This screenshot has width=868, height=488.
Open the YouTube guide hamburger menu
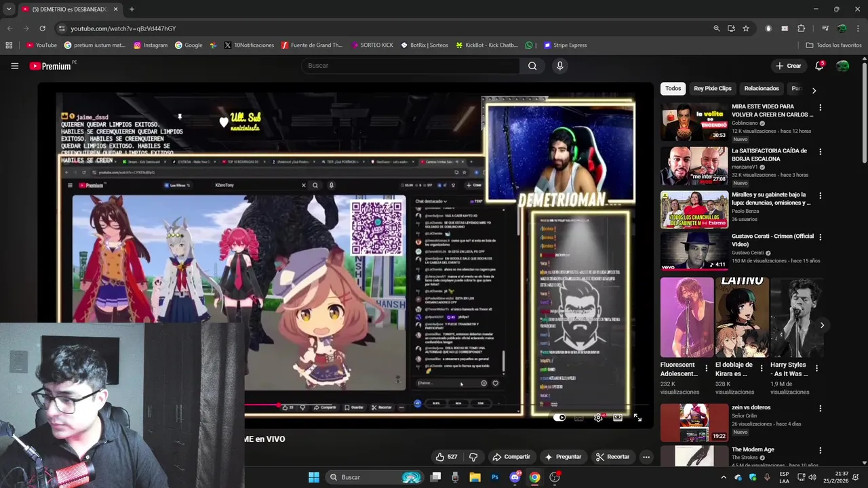(14, 66)
